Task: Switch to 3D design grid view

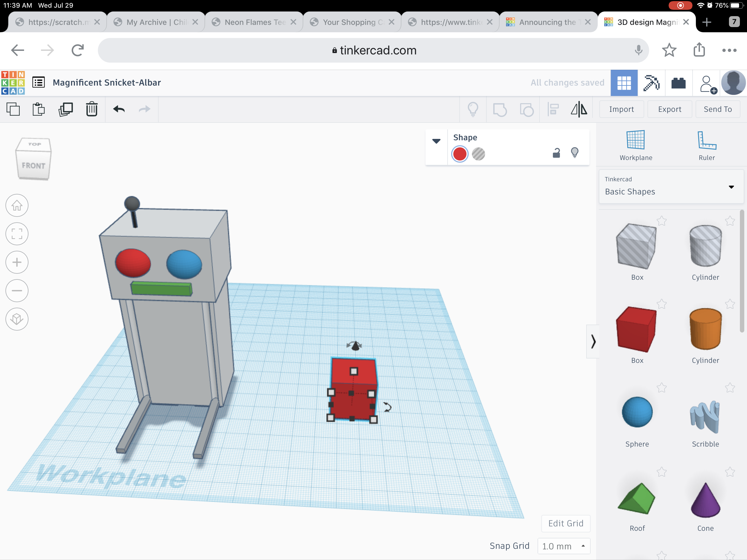Action: point(624,83)
